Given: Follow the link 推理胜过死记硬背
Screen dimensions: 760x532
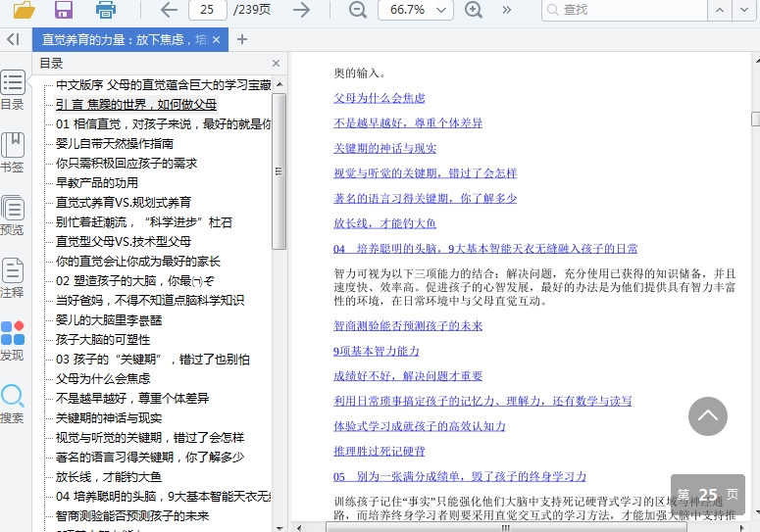Looking at the screenshot, I should point(380,451).
